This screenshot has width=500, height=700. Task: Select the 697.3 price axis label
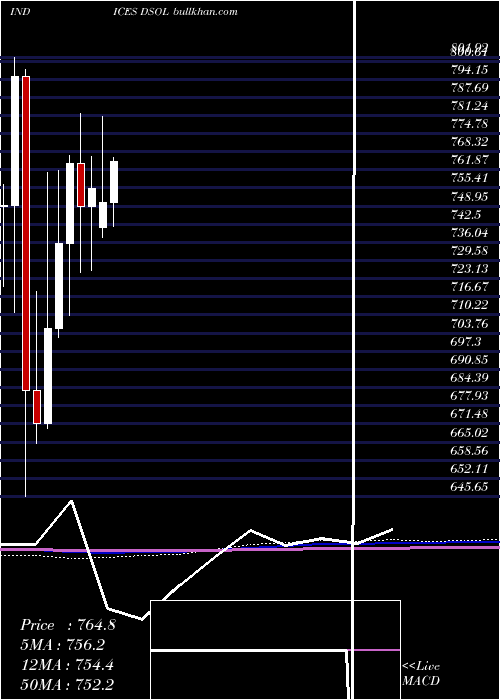tap(466, 341)
